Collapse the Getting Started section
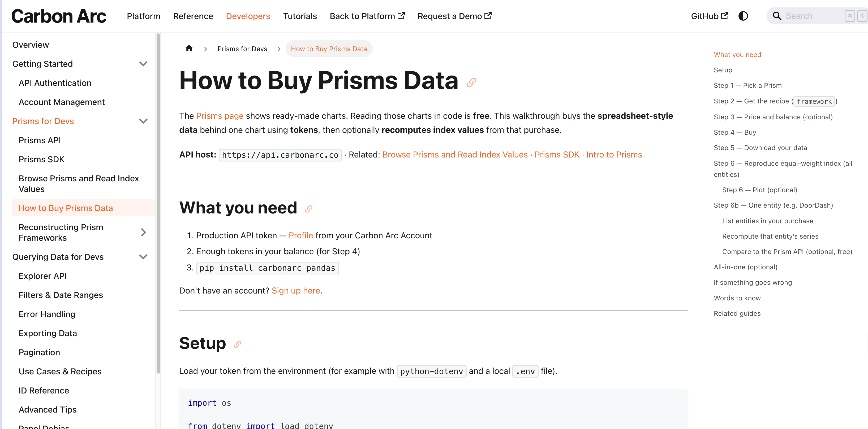 tap(143, 64)
